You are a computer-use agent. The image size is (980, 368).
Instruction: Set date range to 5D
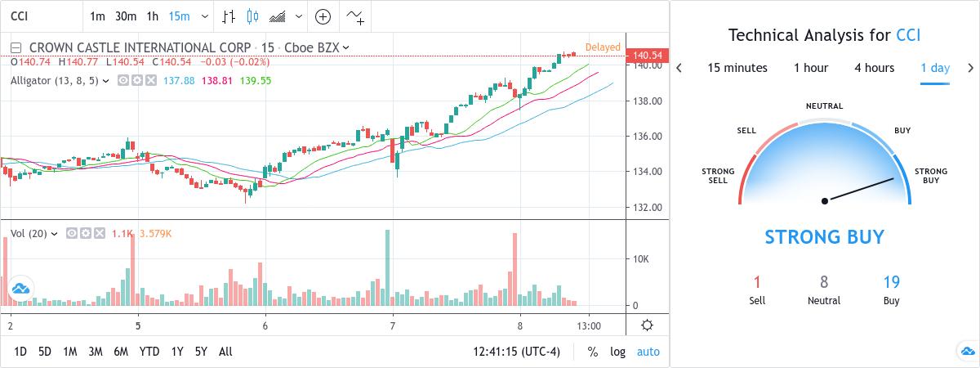coord(45,352)
